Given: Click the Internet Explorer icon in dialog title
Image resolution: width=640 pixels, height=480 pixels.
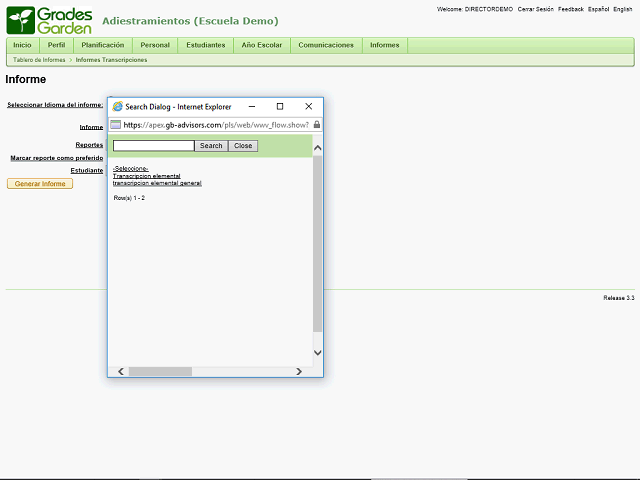Looking at the screenshot, I should pyautogui.click(x=117, y=106).
